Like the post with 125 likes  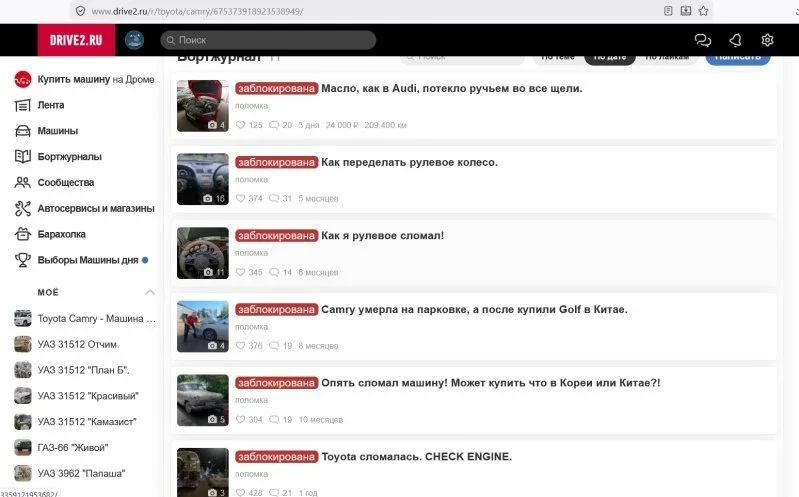pyautogui.click(x=241, y=125)
